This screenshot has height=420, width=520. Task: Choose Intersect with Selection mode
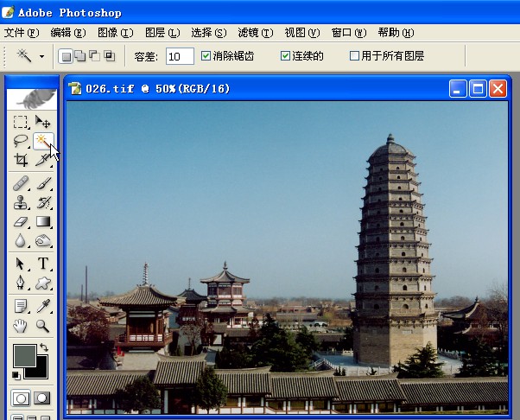coord(109,55)
